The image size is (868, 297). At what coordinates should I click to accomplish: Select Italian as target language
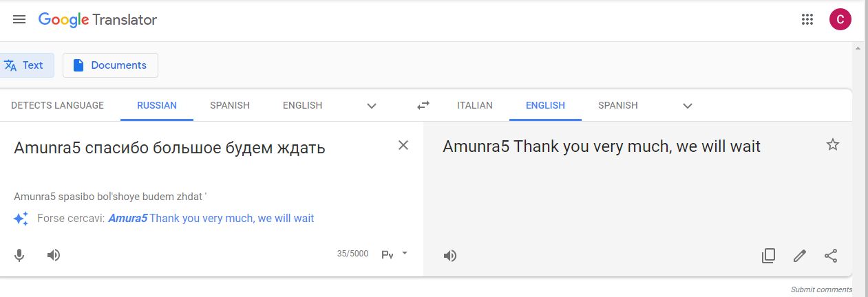click(x=475, y=105)
